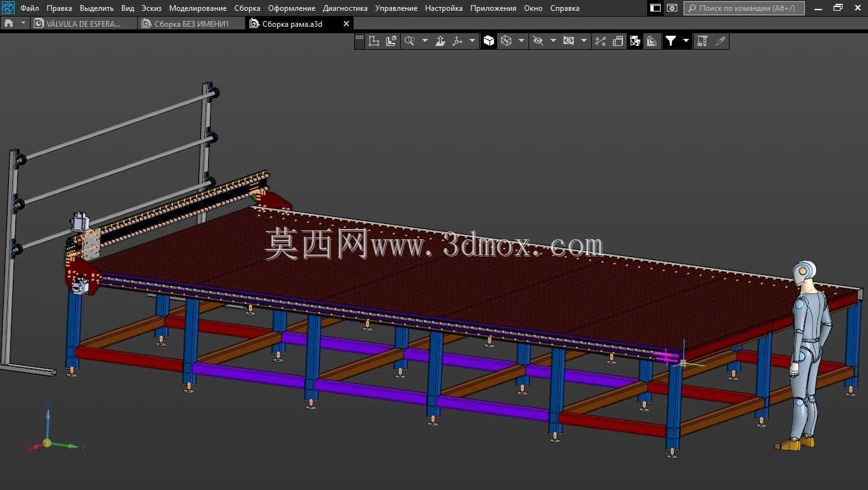
Task: Click the KOMPAS application logo icon
Action: click(x=8, y=8)
